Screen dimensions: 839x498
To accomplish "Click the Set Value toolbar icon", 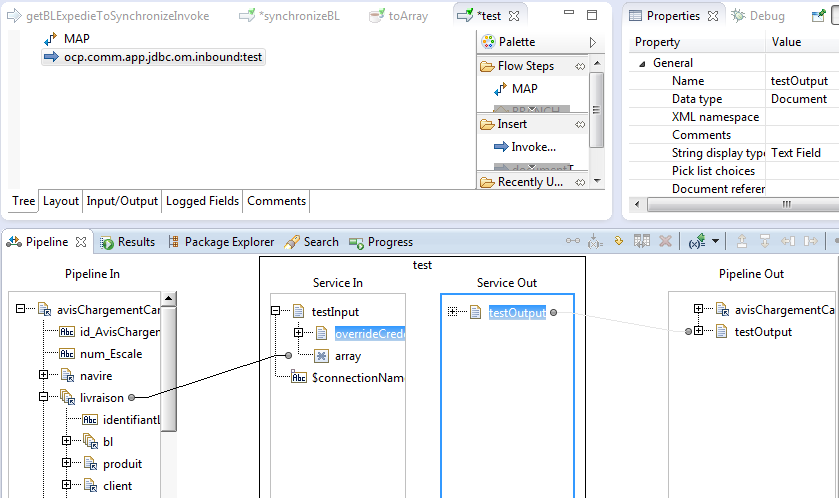I will 595,242.
